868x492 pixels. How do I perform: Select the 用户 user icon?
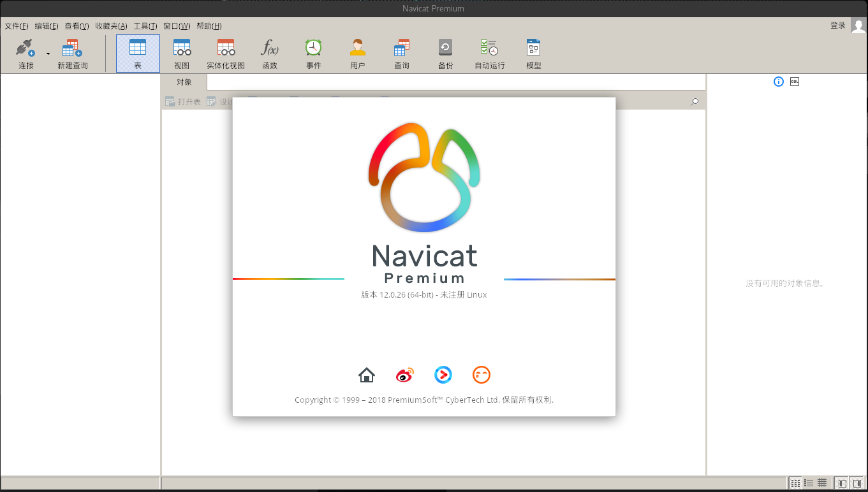click(357, 48)
